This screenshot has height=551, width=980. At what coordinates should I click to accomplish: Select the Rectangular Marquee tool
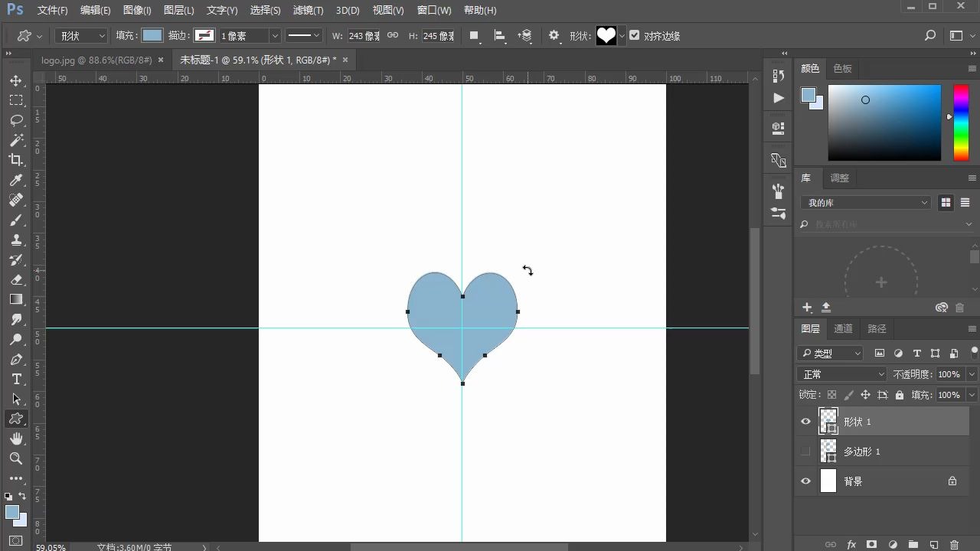coord(16,100)
